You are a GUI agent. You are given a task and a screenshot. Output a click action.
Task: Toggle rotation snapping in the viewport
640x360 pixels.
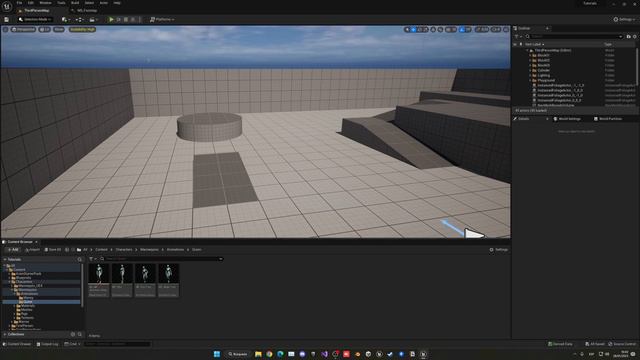(x=462, y=29)
